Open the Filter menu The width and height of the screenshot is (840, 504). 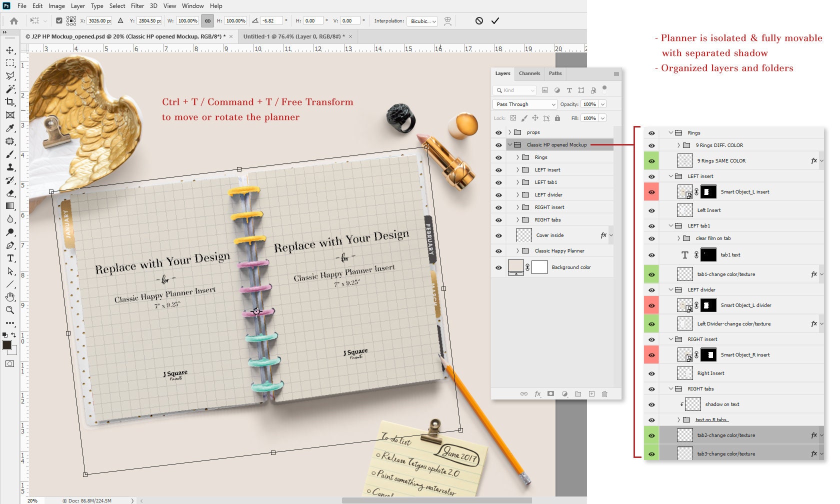point(137,6)
